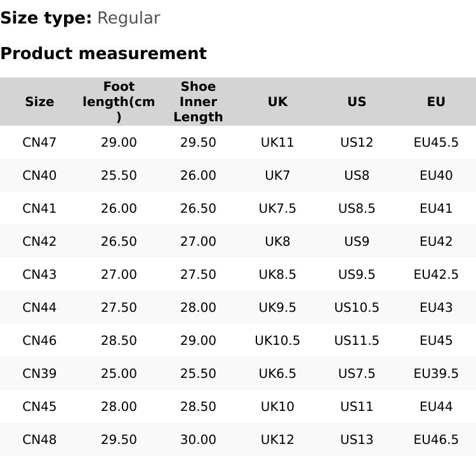The height and width of the screenshot is (456, 476).
Task: Click the CN48 size cell
Action: coord(39,439)
